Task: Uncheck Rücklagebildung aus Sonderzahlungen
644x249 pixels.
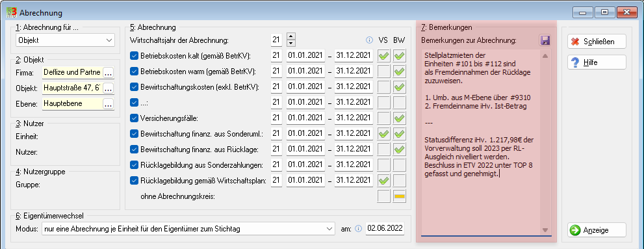Action: click(x=134, y=164)
